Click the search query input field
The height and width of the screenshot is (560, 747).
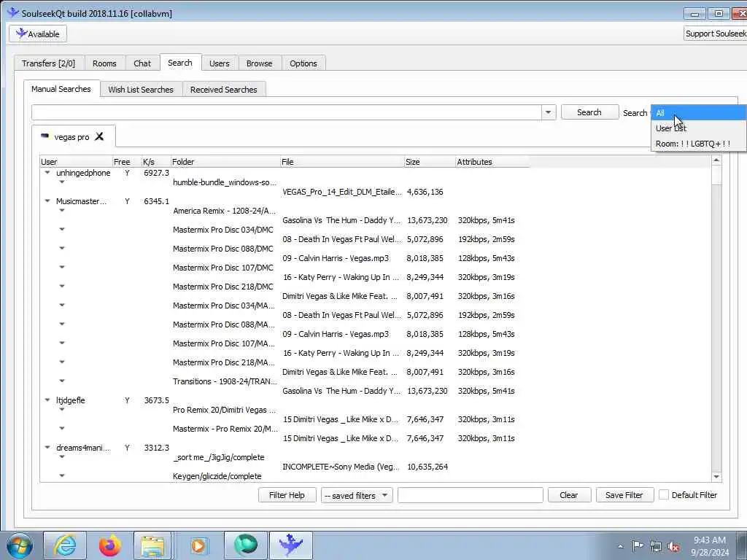click(x=286, y=112)
